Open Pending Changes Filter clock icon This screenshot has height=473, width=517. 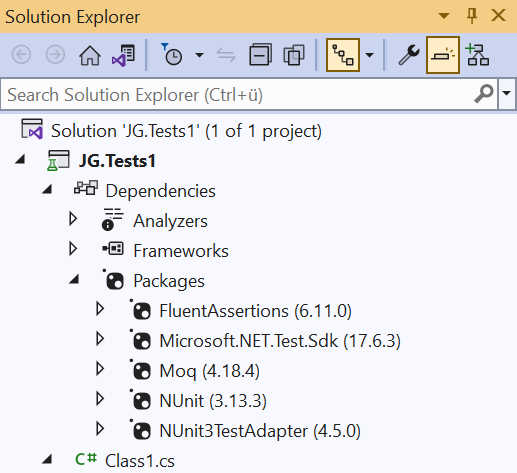coord(172,54)
